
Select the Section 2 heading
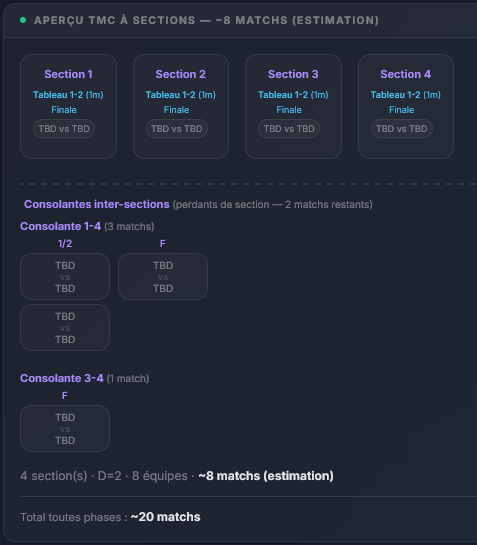180,74
